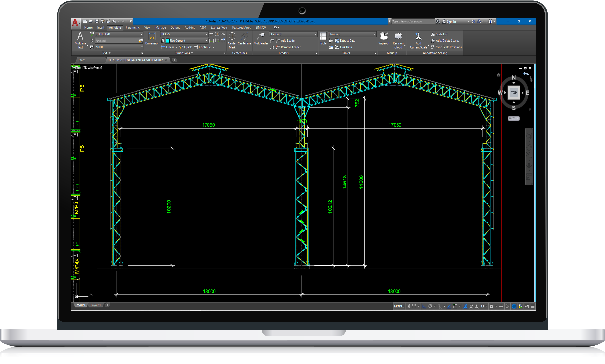The width and height of the screenshot is (605, 364).
Task: Switch to the Layout1 tab
Action: click(96, 305)
